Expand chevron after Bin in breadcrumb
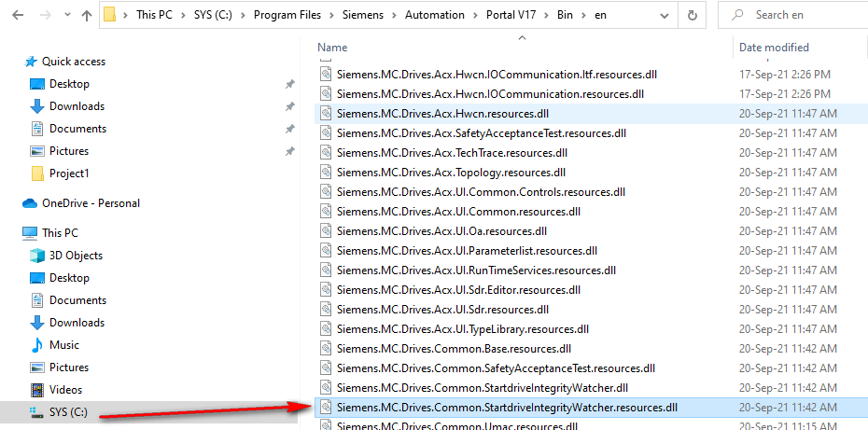Viewport: 868px width, 430px height. click(x=583, y=16)
